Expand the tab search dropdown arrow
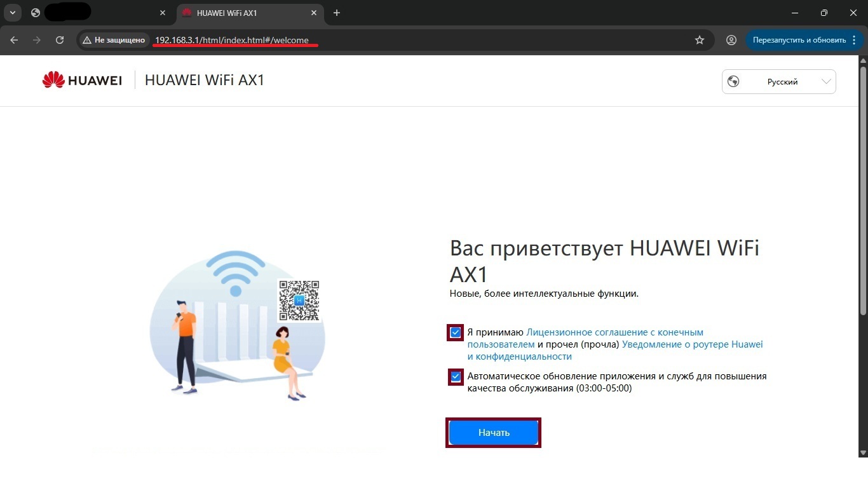Viewport: 868px width, 488px height. pos(12,13)
